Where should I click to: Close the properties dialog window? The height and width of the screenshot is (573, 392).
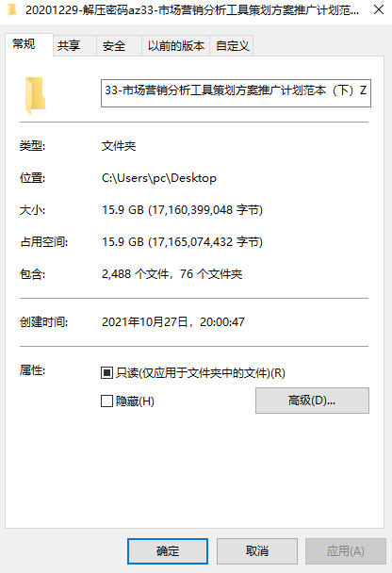(379, 9)
